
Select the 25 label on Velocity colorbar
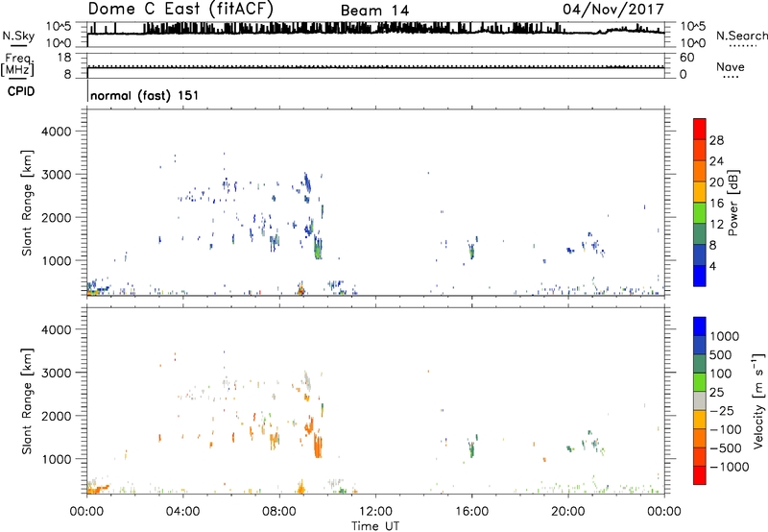(716, 392)
